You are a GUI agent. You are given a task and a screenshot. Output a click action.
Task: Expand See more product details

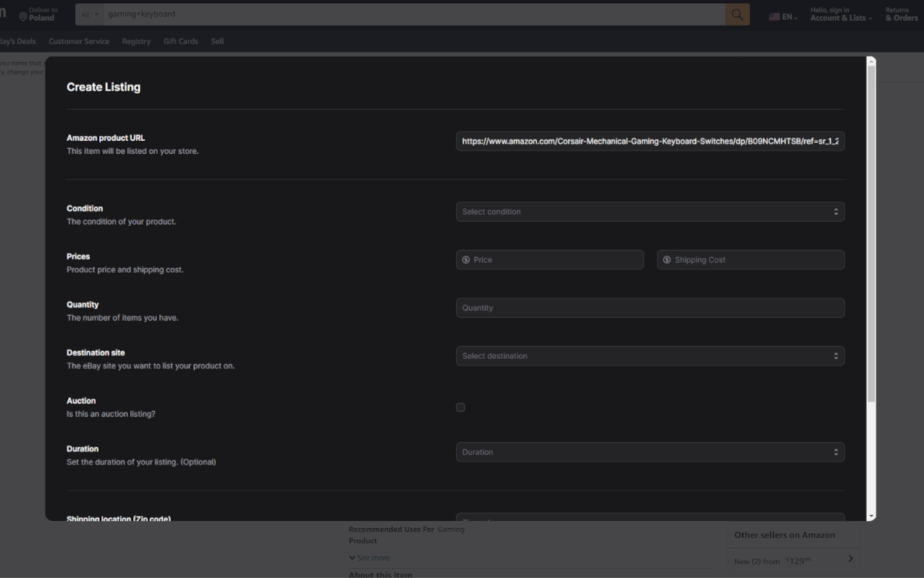point(369,558)
